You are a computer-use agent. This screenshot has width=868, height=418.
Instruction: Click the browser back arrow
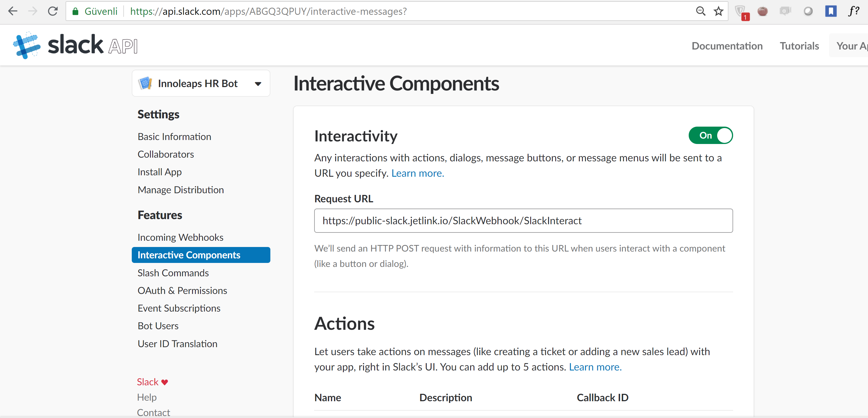13,11
